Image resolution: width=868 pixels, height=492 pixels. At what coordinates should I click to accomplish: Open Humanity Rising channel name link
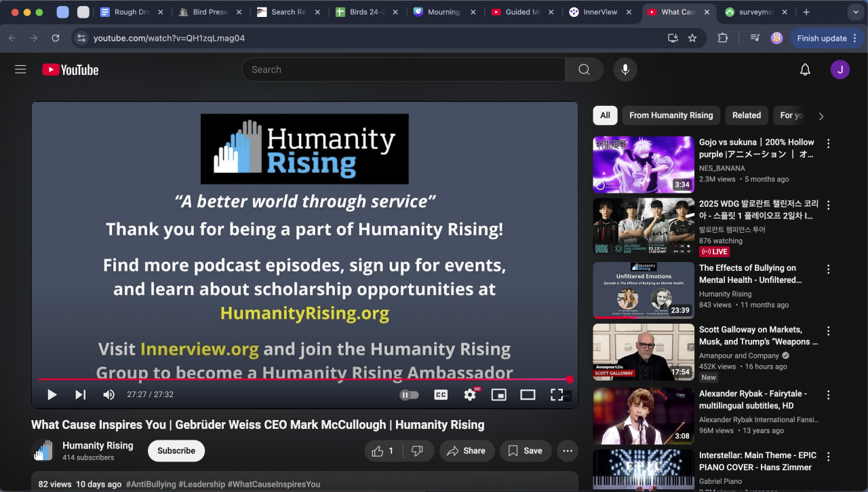coord(98,446)
